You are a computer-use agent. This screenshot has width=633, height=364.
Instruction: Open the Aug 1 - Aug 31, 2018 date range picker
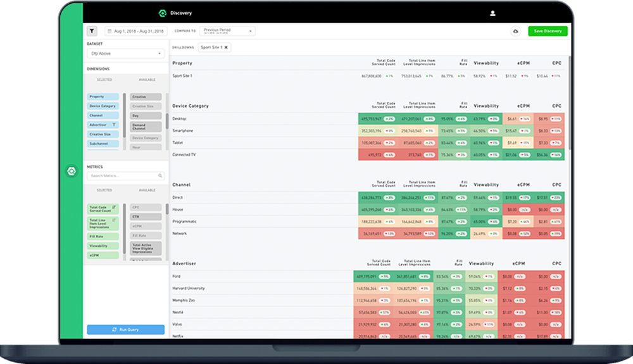(136, 31)
